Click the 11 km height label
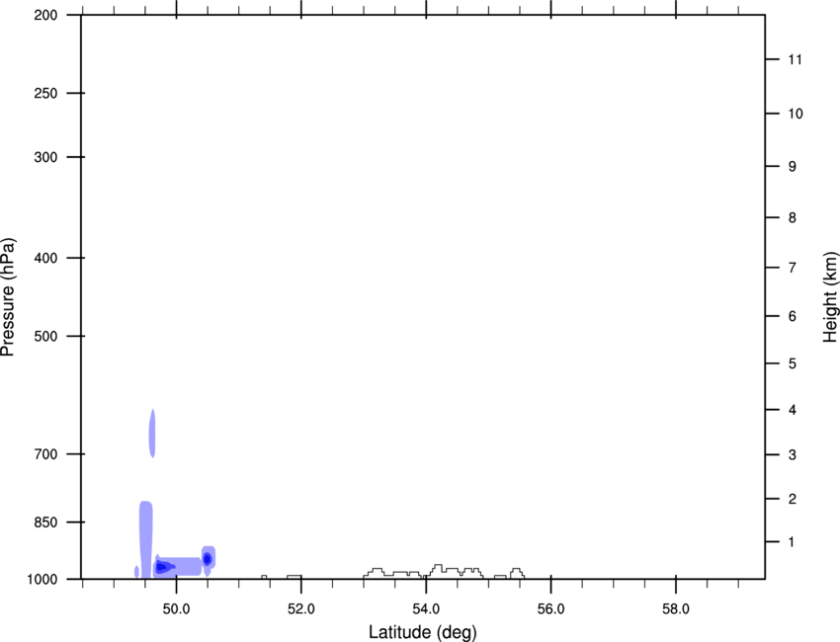Image resolution: width=840 pixels, height=642 pixels. point(795,59)
